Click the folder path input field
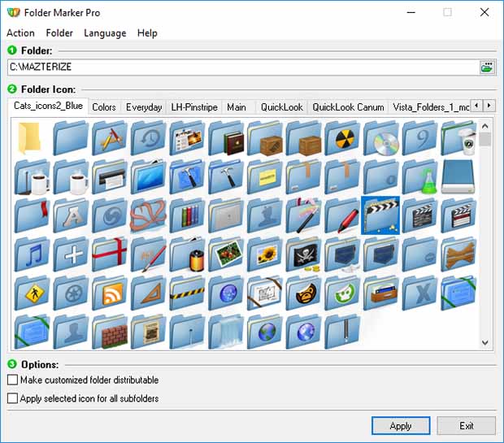Screen dimensions: 504x443 pyautogui.click(x=243, y=67)
